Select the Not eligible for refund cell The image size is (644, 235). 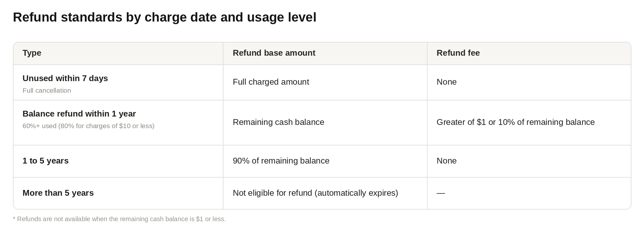click(x=316, y=193)
